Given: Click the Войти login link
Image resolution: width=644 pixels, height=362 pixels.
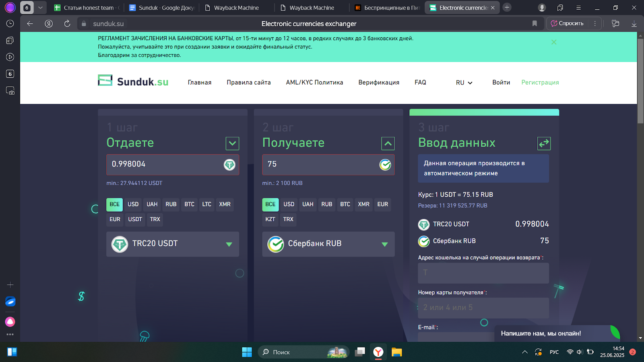Looking at the screenshot, I should [x=501, y=82].
